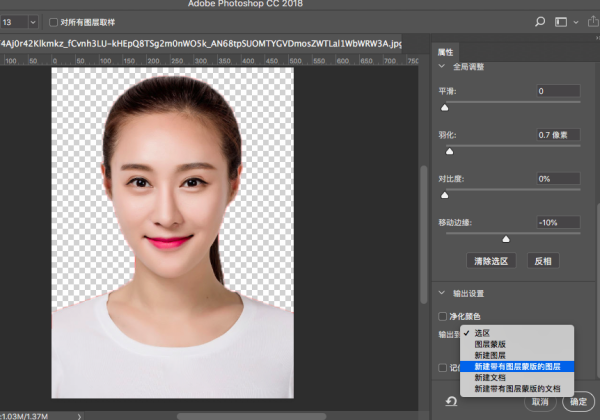Click the 移动边缘 slider handle

[506, 239]
